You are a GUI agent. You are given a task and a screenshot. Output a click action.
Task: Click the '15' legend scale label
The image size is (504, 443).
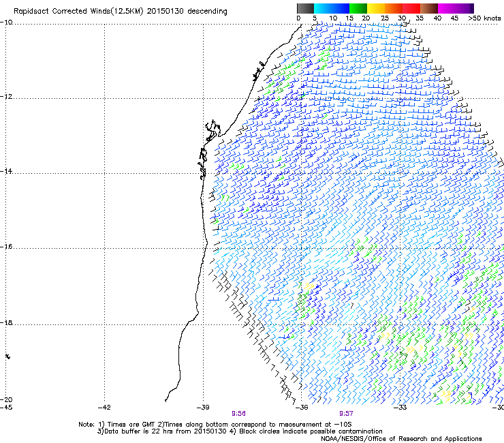coord(349,18)
